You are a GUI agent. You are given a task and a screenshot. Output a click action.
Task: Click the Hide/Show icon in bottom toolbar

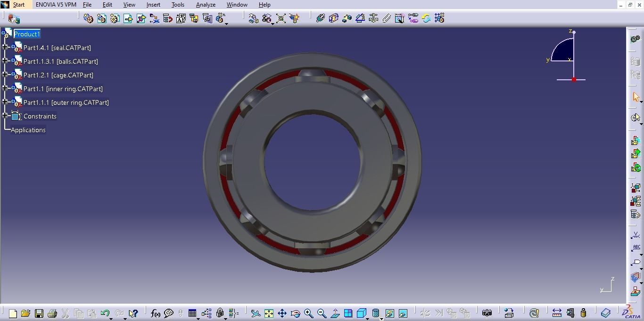tap(389, 313)
